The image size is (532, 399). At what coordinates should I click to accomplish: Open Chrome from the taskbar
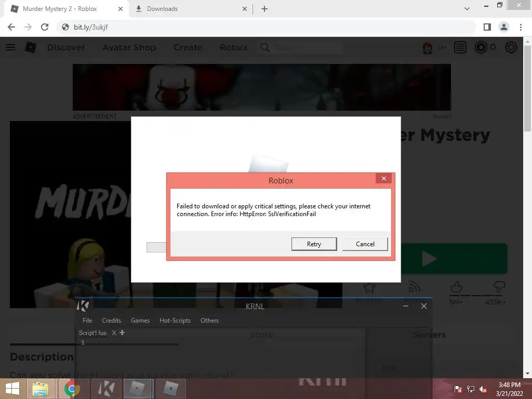coord(71,389)
